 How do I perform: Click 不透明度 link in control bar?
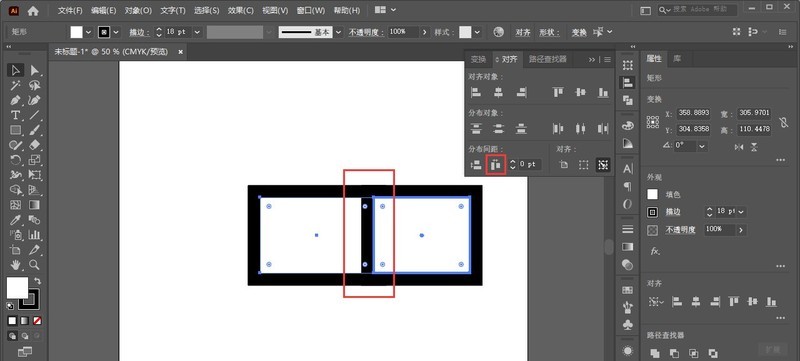365,32
